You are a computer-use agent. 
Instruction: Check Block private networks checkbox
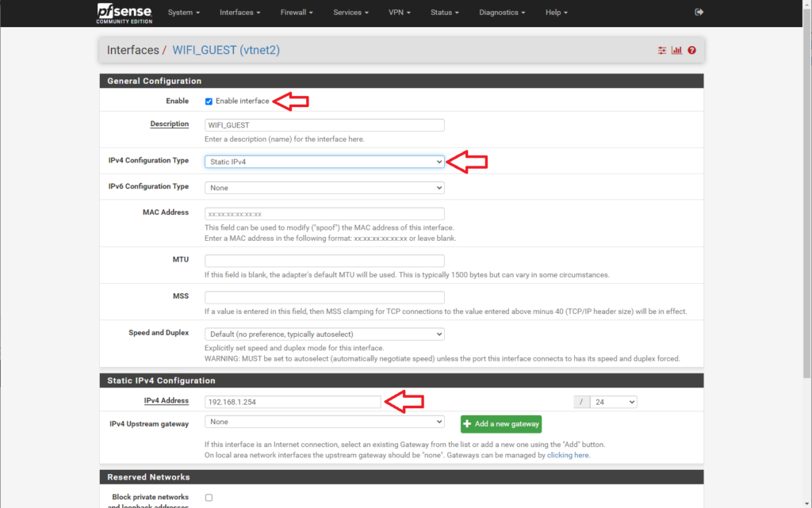click(x=209, y=498)
